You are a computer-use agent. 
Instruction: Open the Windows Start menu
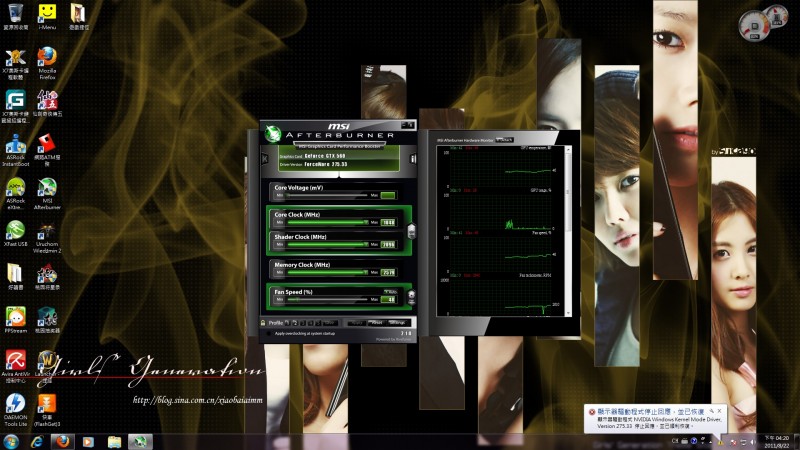11,441
